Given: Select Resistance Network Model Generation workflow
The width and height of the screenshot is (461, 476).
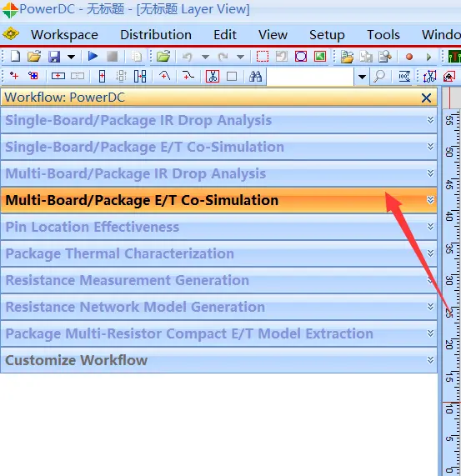Looking at the screenshot, I should point(218,307).
